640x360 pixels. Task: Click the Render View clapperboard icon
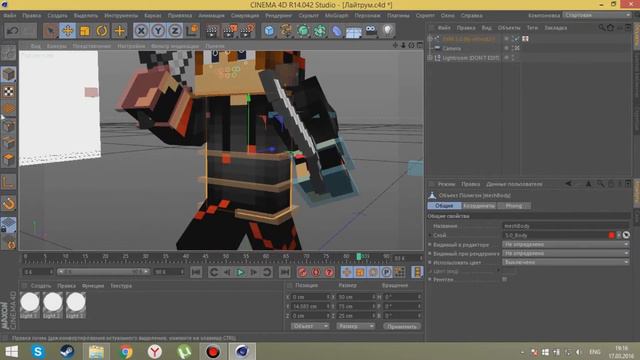(212, 31)
